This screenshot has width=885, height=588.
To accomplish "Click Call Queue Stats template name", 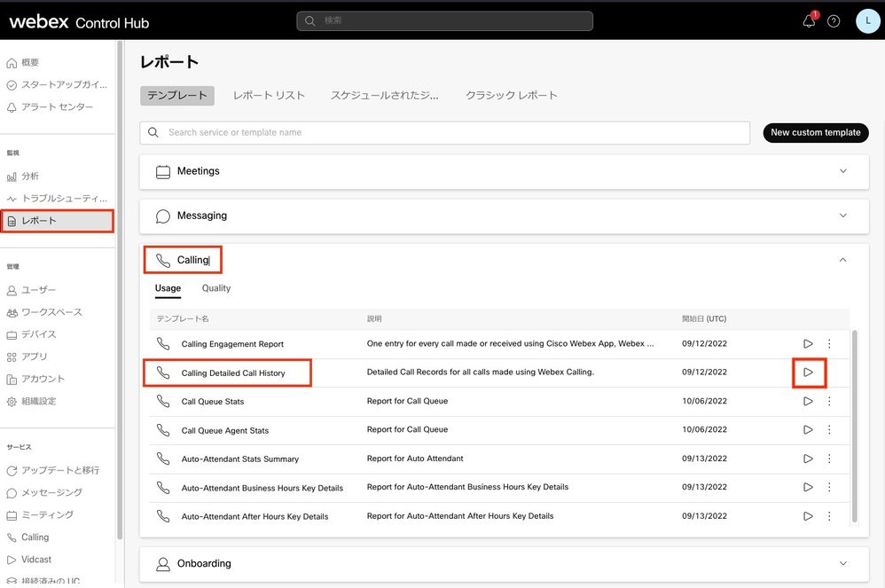I will tap(213, 402).
